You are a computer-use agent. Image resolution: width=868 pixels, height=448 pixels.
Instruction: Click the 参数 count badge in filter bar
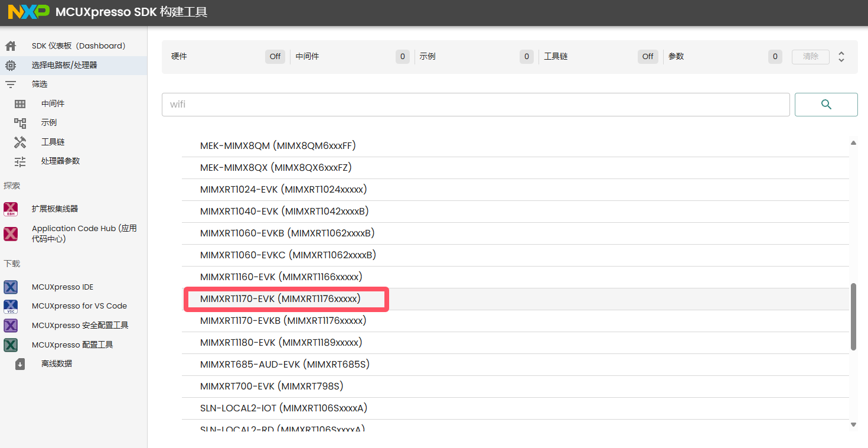pyautogui.click(x=775, y=57)
